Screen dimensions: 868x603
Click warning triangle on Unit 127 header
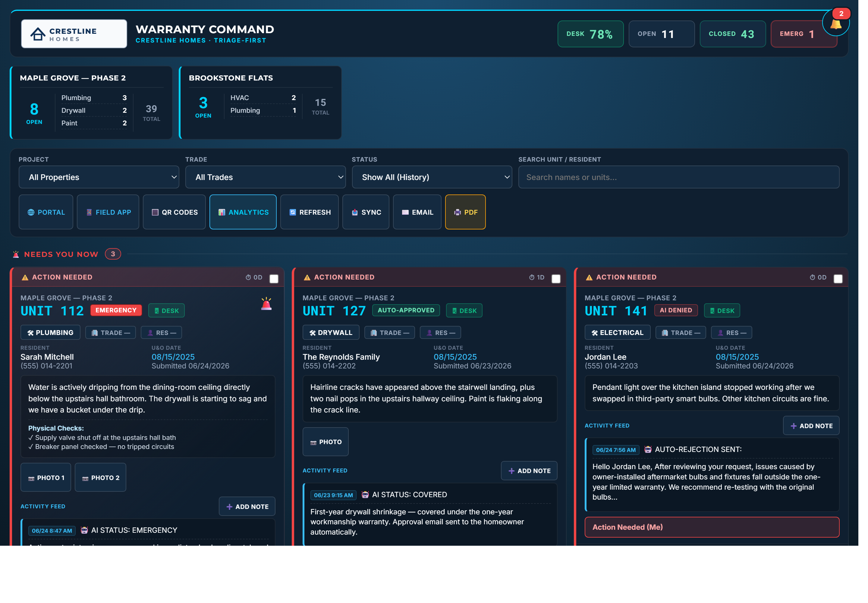[x=307, y=277]
